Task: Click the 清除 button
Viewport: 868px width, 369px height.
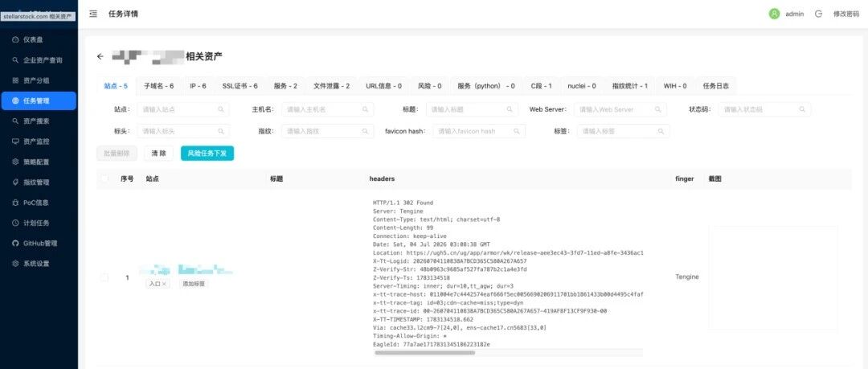Action: [x=159, y=154]
